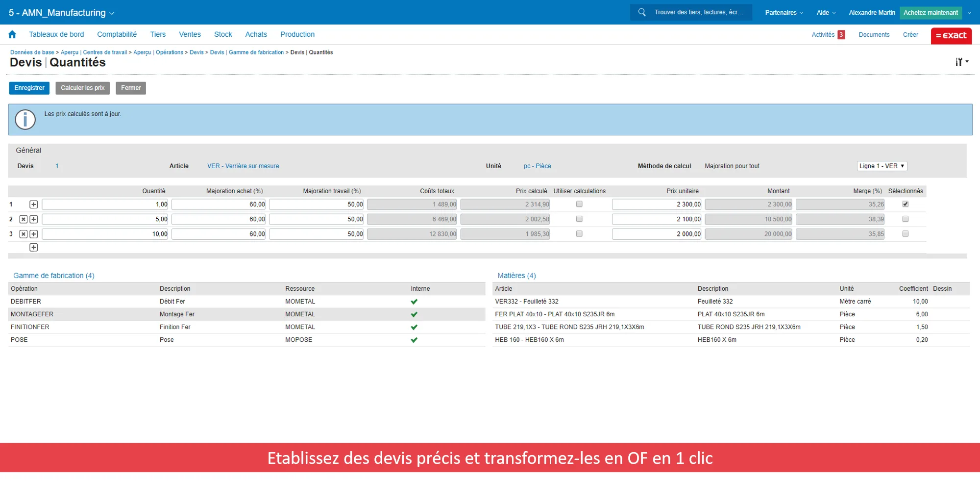Delete quantity row 3 with X icon
This screenshot has width=980, height=485.
[24, 234]
